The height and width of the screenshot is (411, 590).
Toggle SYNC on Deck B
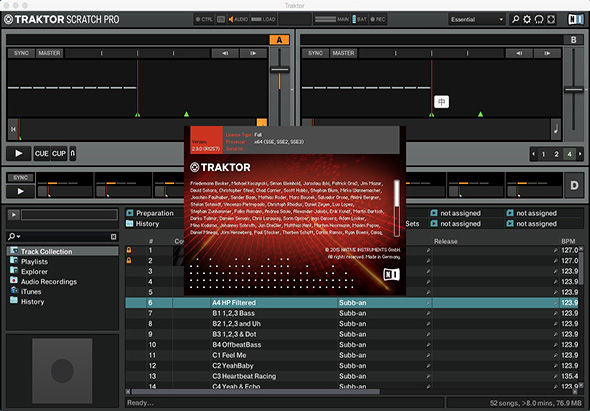[x=315, y=53]
